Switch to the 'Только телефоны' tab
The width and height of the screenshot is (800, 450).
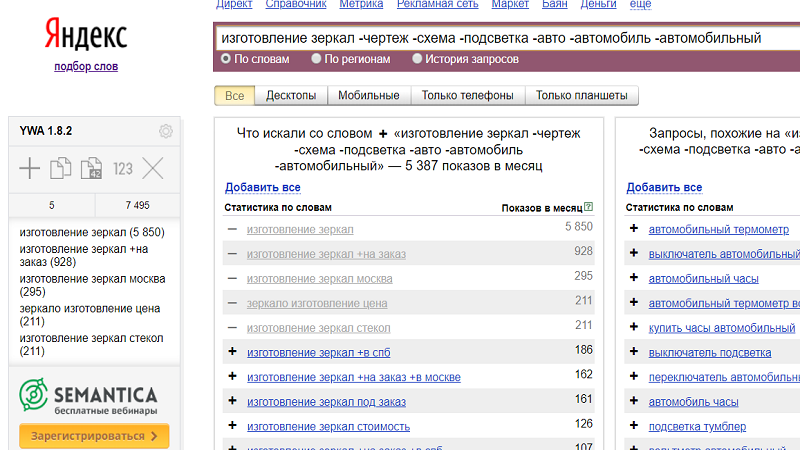coord(467,95)
